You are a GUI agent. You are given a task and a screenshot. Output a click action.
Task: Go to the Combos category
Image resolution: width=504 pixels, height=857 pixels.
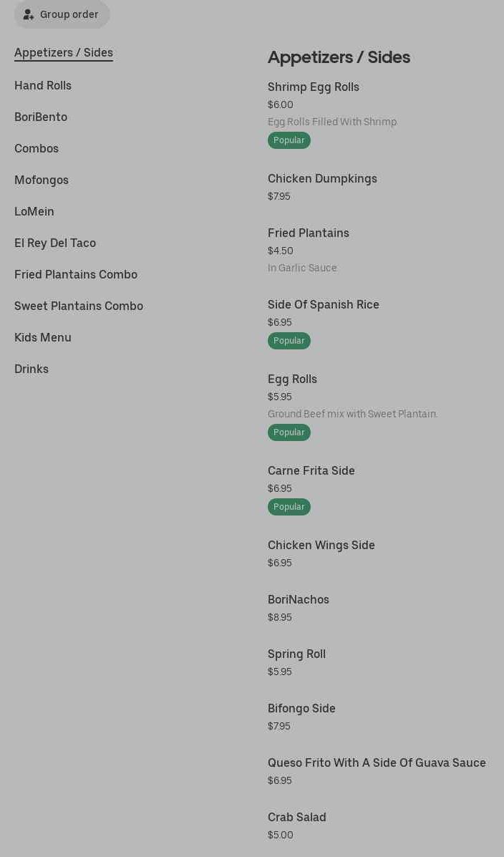coord(37,149)
